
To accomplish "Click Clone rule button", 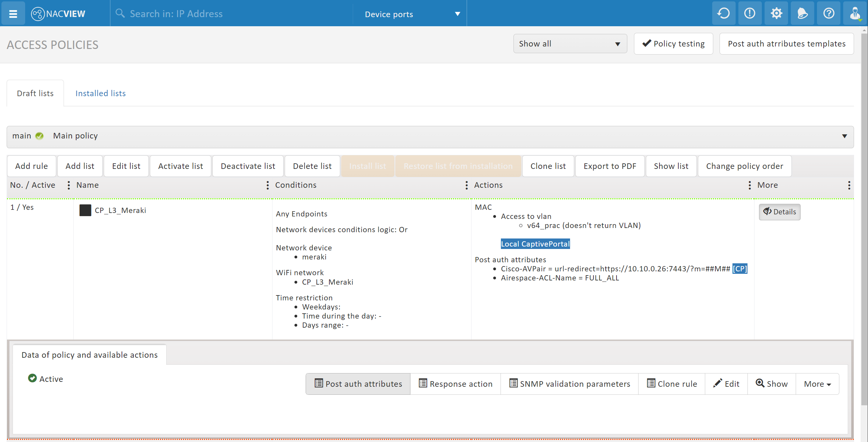I will [x=672, y=384].
